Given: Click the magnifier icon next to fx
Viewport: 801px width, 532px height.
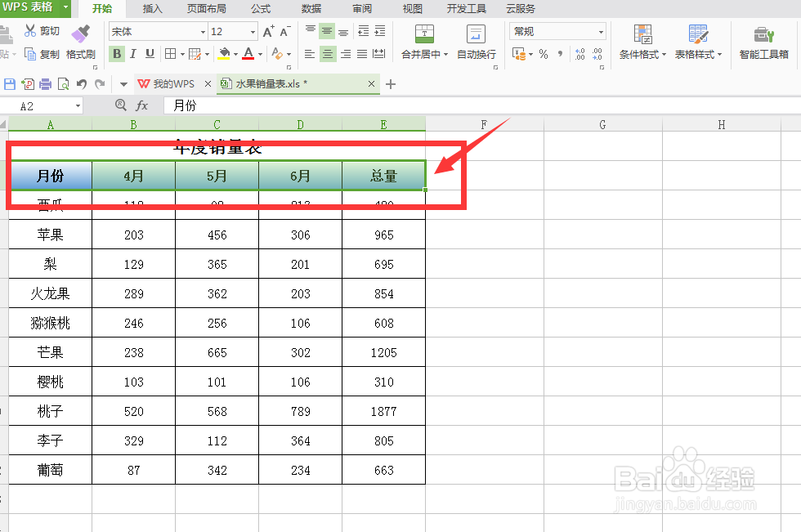Looking at the screenshot, I should [x=121, y=105].
